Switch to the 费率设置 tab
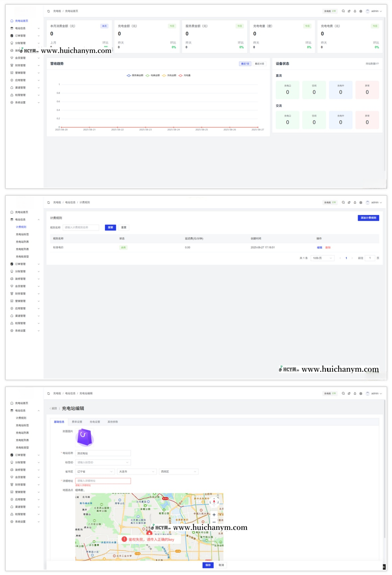 (77, 422)
